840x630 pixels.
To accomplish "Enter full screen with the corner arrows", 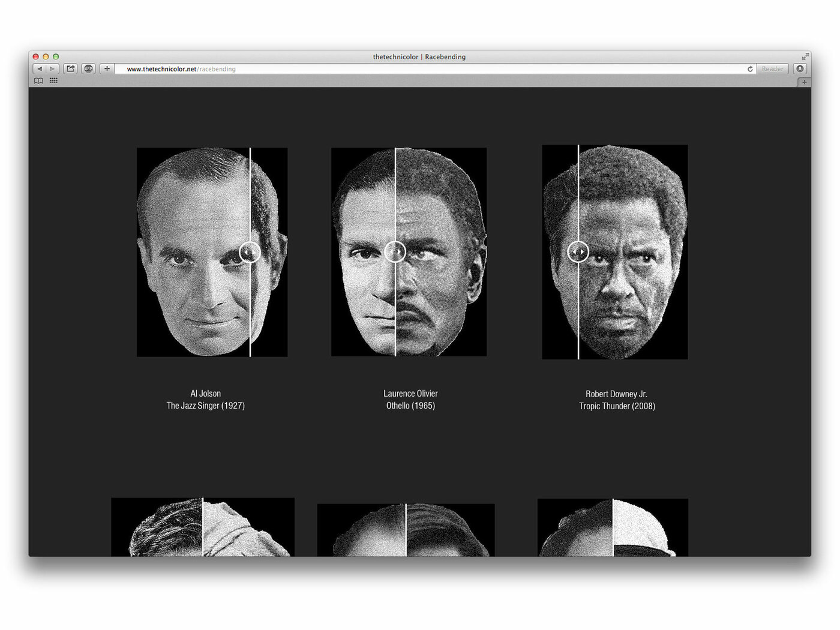I will (805, 57).
